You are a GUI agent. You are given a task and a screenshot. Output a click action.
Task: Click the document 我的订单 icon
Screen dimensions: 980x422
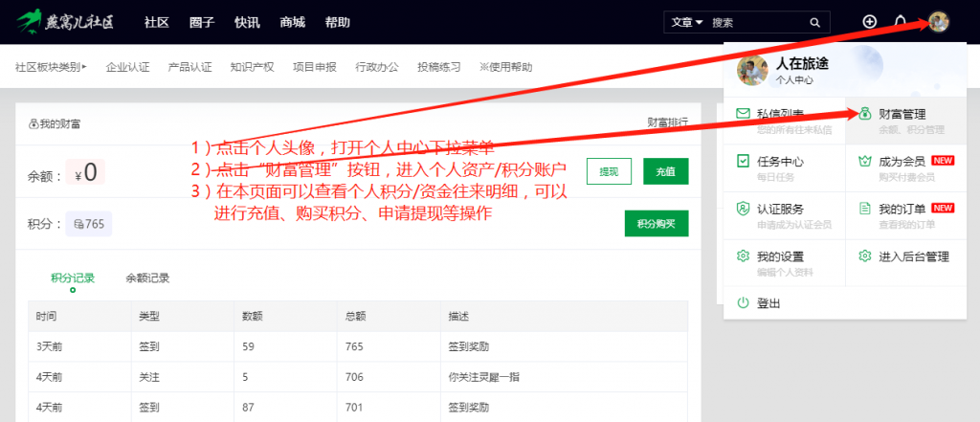click(x=864, y=209)
